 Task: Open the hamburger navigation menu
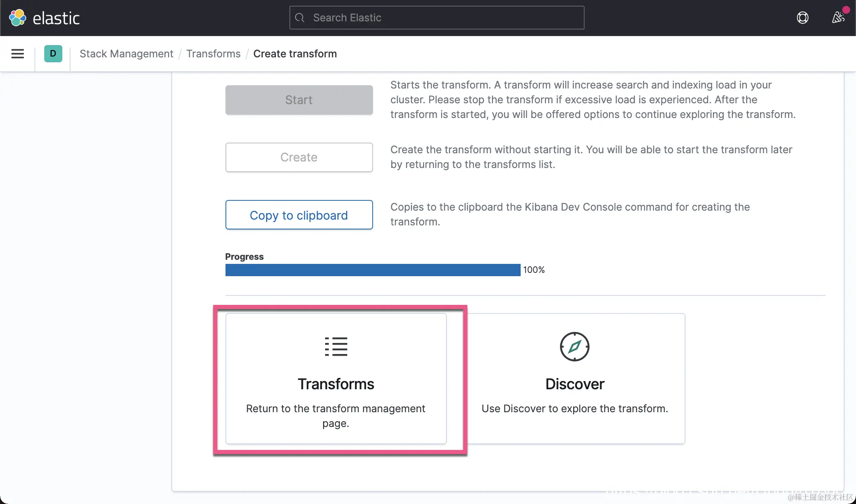[18, 54]
